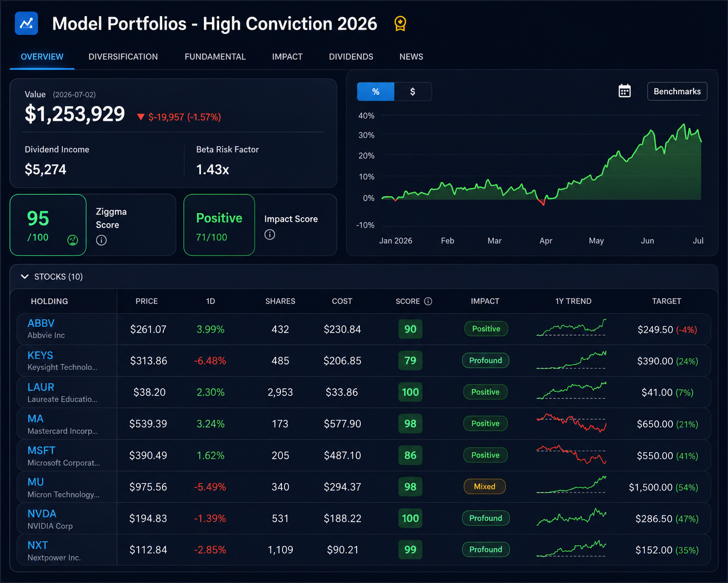Sort by the COST column header
This screenshot has height=583, width=728.
pos(342,301)
